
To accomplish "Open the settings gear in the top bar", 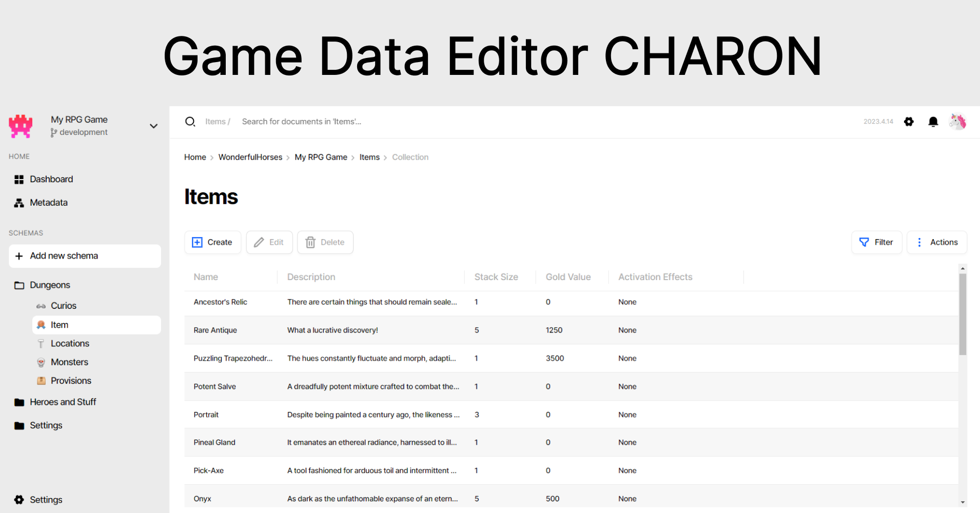I will coord(909,122).
